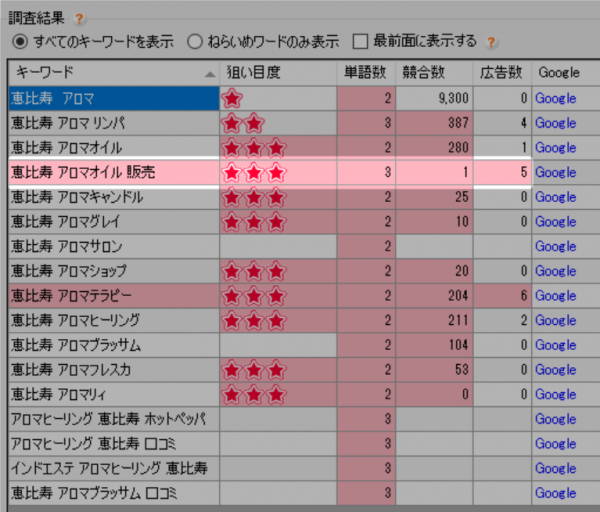Select keyword row 恵比寿 アロマサロン
The height and width of the screenshot is (512, 600).
pos(112,246)
